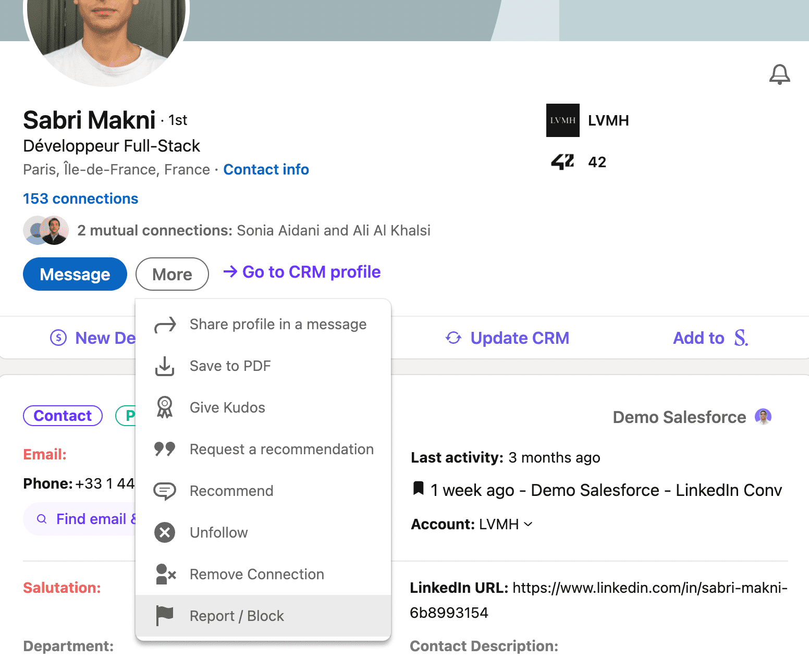Image resolution: width=809 pixels, height=672 pixels.
Task: Choose Request a recommendation from the menu
Action: click(x=281, y=449)
